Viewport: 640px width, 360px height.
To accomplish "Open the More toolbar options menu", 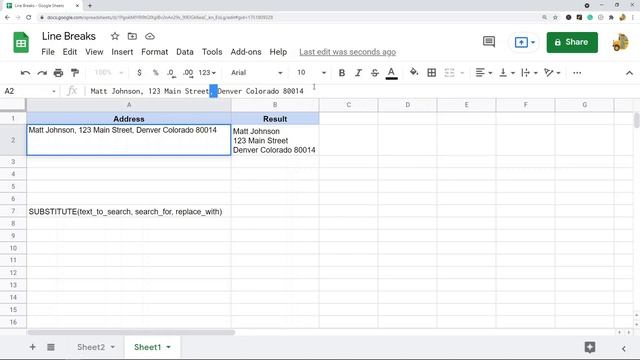I will [577, 73].
